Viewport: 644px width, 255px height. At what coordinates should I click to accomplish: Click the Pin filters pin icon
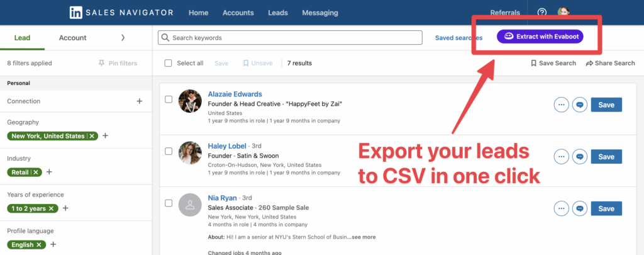[x=101, y=64]
